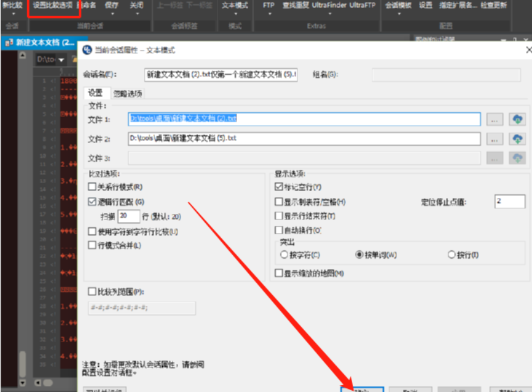Screen dimensions: 532x392
Task: Select 按行 highlight radio button
Action: point(452,254)
